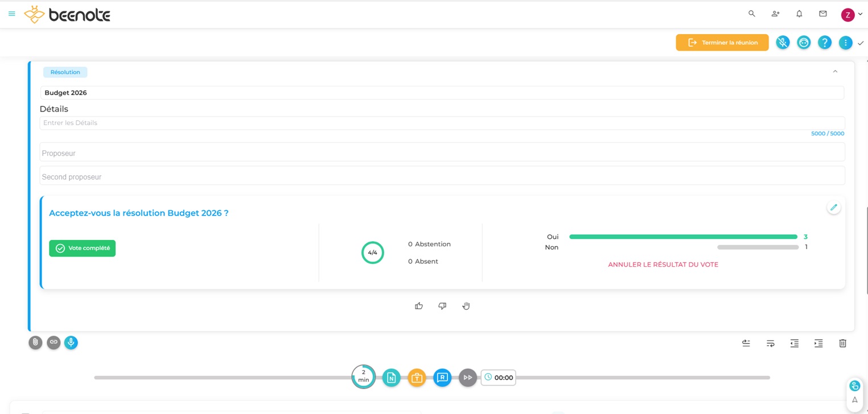This screenshot has width=868, height=414.
Task: Open the notifications bell
Action: coord(799,14)
